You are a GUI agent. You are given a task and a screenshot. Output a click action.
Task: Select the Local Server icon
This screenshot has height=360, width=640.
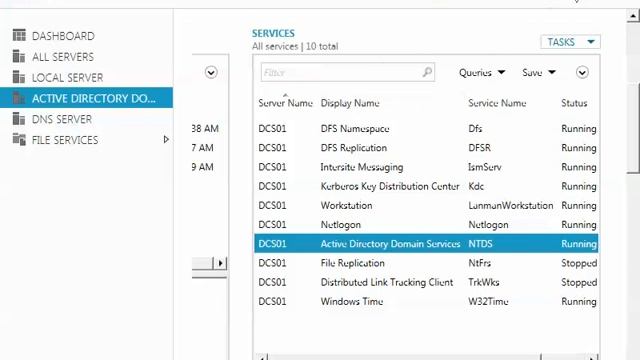tap(19, 77)
